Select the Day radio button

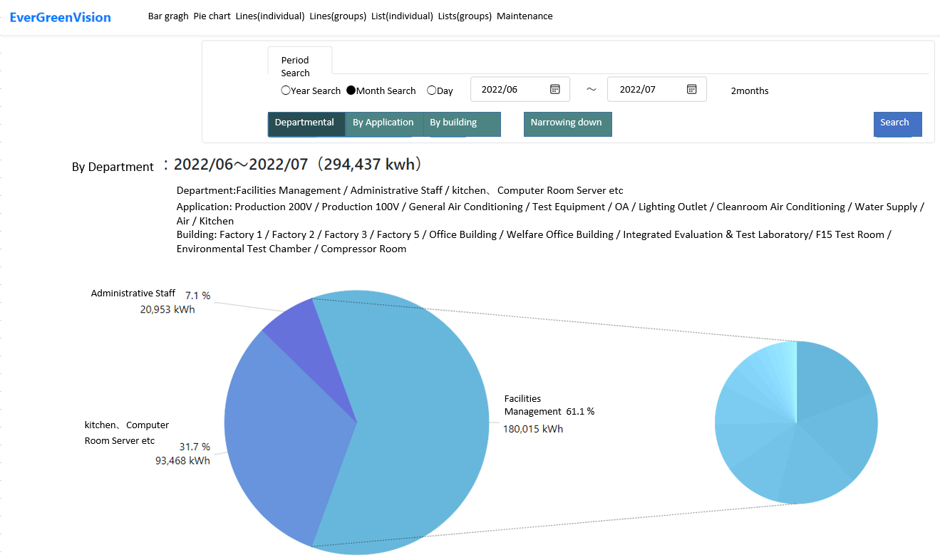click(431, 90)
